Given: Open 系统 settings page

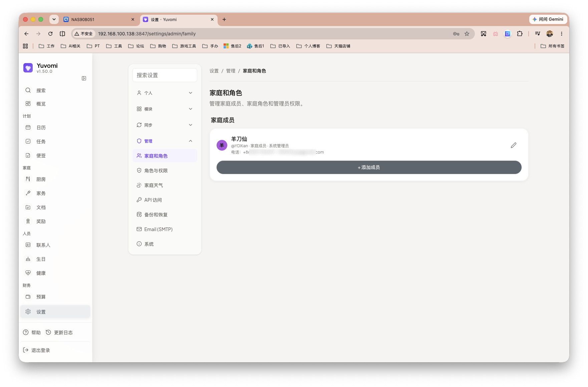Looking at the screenshot, I should click(x=165, y=244).
